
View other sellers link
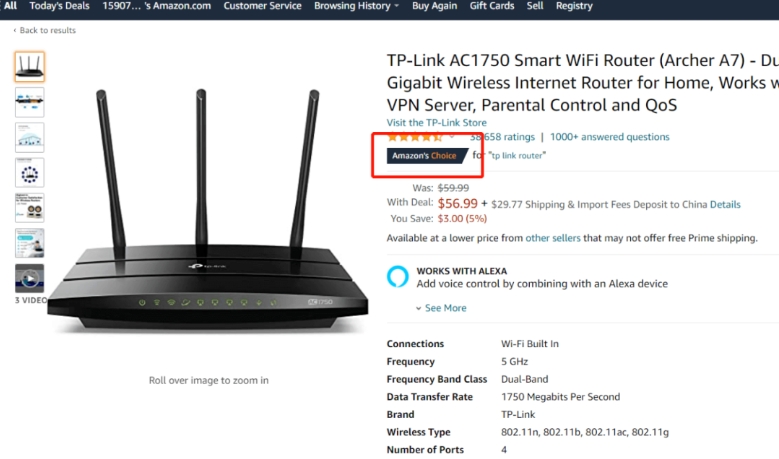[x=553, y=238]
